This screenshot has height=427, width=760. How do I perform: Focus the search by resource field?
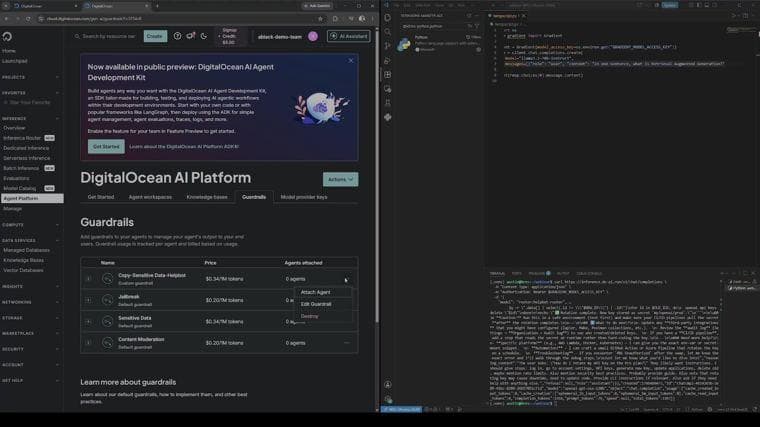click(x=106, y=36)
